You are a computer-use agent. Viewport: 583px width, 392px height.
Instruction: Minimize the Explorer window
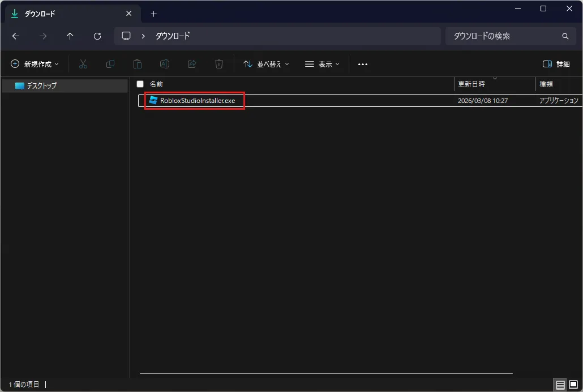pos(517,8)
